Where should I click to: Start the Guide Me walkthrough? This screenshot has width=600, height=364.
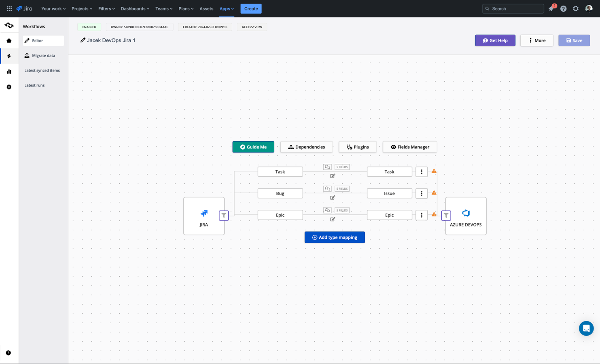click(x=253, y=147)
